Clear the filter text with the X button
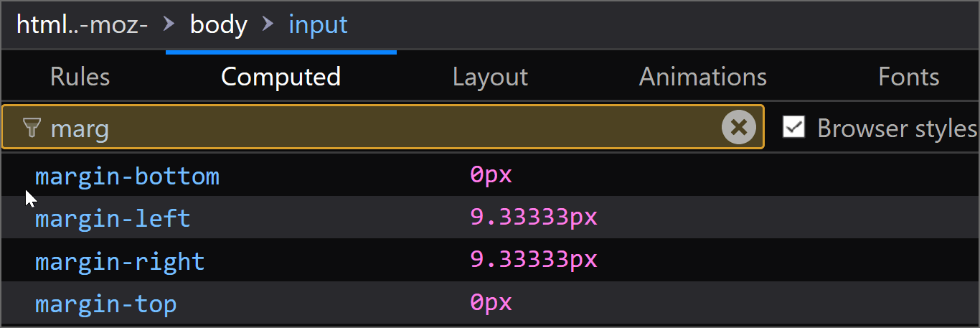The width and height of the screenshot is (980, 328). pyautogui.click(x=738, y=128)
